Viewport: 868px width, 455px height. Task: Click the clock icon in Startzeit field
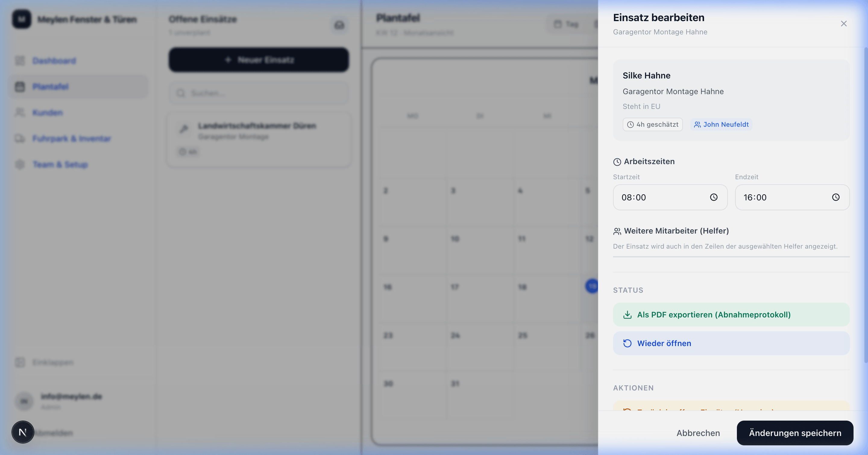[714, 197]
